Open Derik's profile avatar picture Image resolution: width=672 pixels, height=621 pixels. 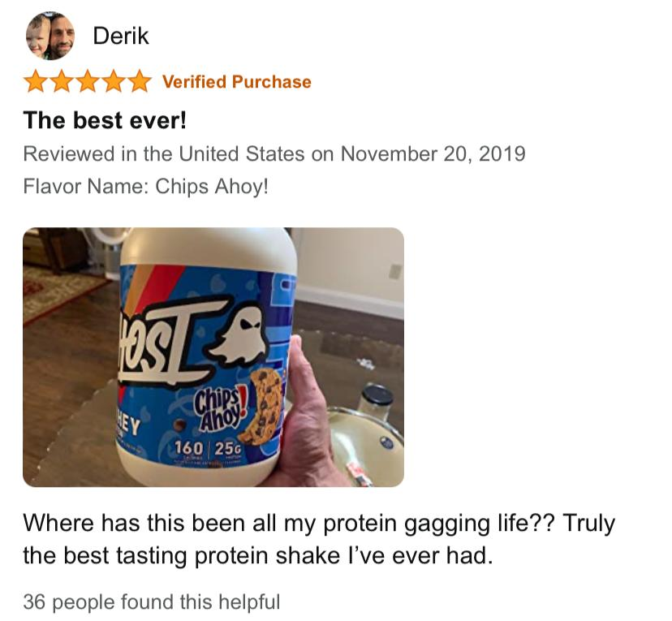coord(50,36)
